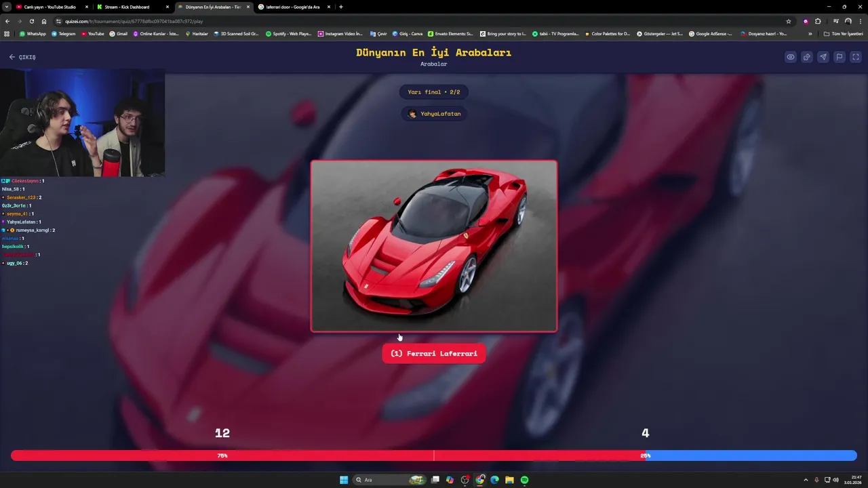Viewport: 868px width, 488px height.
Task: Click the red Ferrari car image
Action: 434,246
